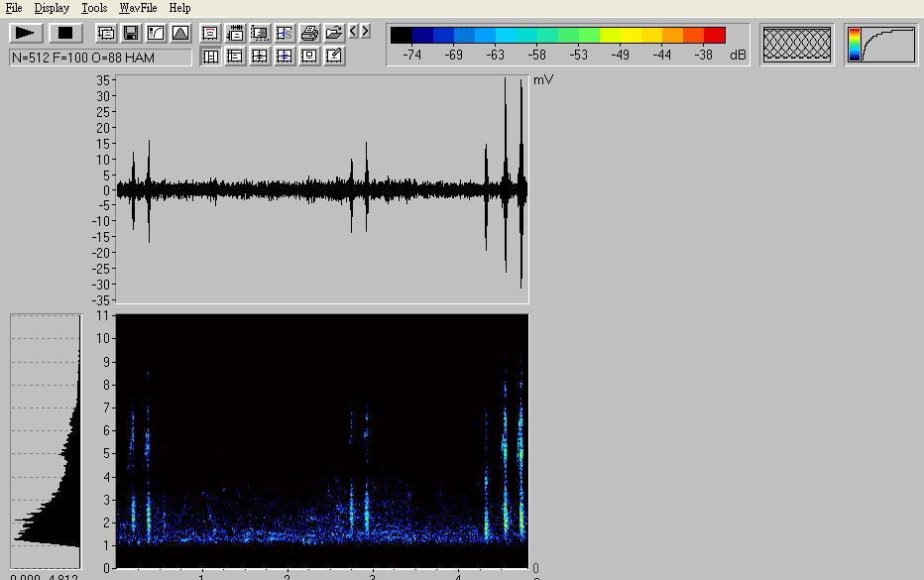924x580 pixels.
Task: Toggle the pressed vertical-lines cursor mode button
Action: click(210, 57)
